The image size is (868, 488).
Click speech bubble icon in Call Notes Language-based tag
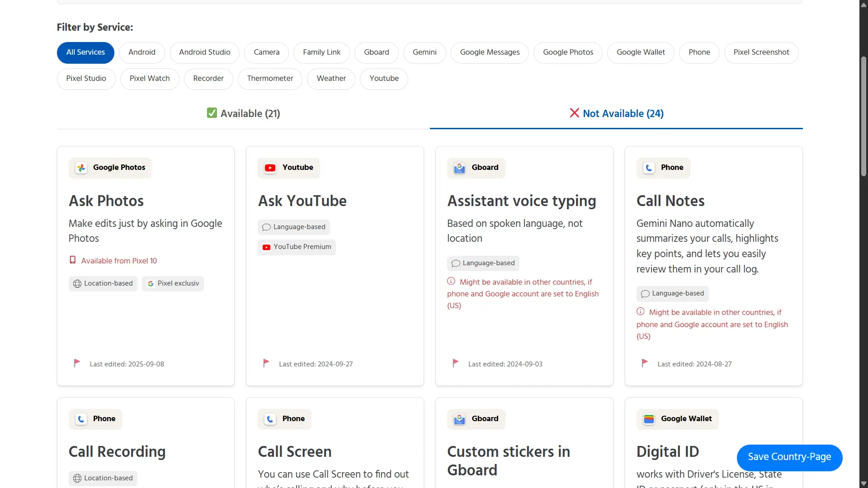tap(646, 294)
